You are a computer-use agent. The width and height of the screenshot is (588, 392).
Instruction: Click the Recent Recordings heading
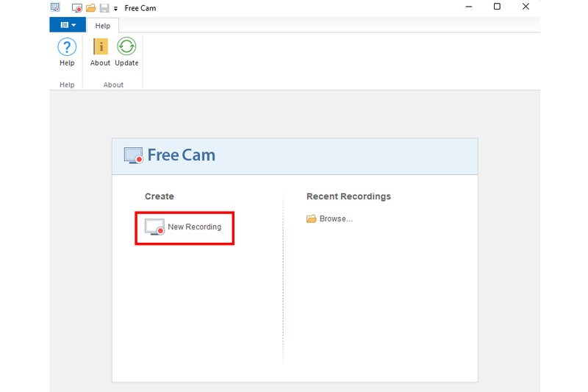(x=348, y=196)
